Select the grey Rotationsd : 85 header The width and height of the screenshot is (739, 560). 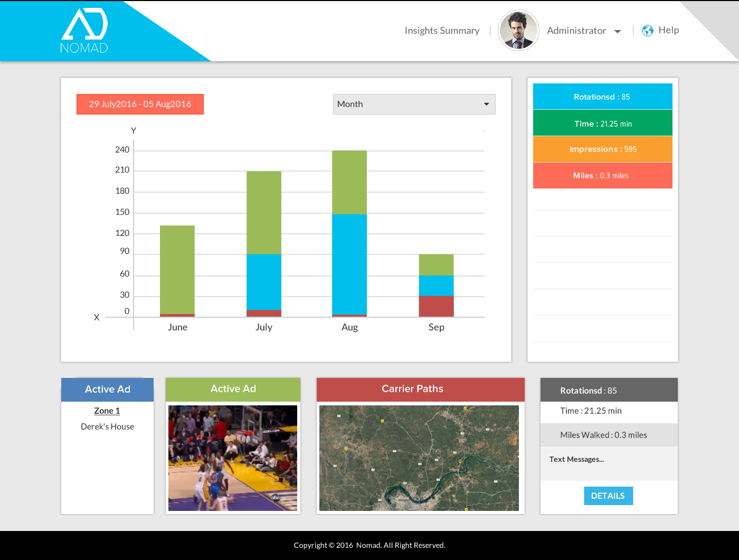[609, 390]
